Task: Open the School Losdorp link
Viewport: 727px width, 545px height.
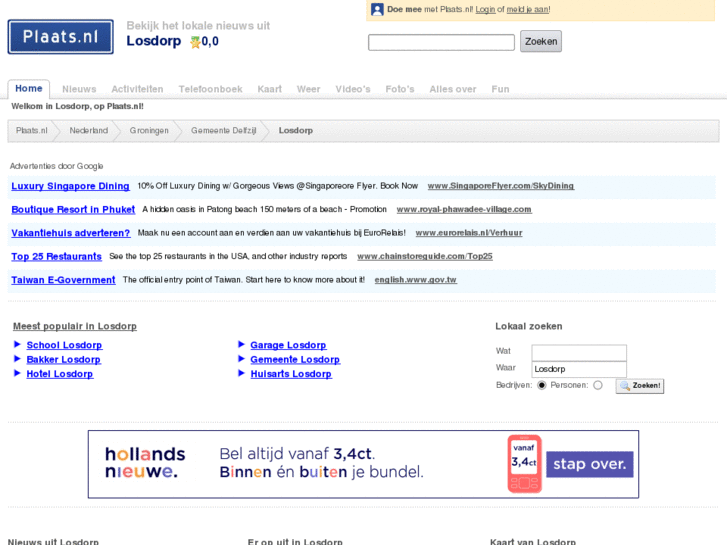Action: [64, 345]
